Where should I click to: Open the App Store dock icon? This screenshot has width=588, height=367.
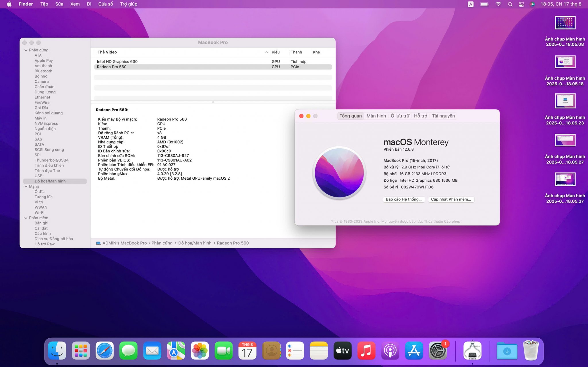(414, 351)
